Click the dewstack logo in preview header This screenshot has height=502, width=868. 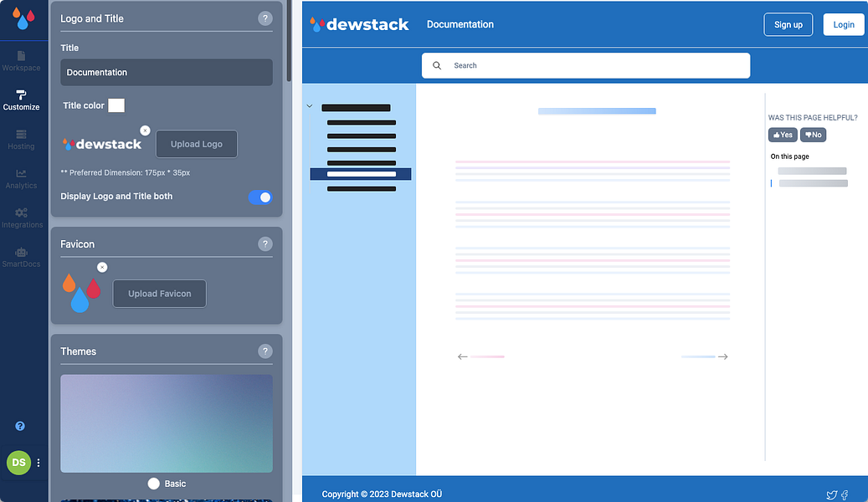tap(360, 24)
